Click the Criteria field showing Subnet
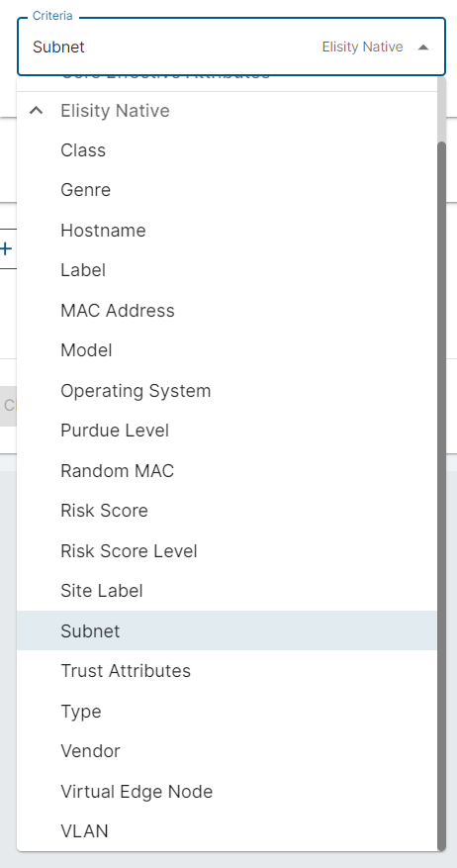 [x=231, y=48]
